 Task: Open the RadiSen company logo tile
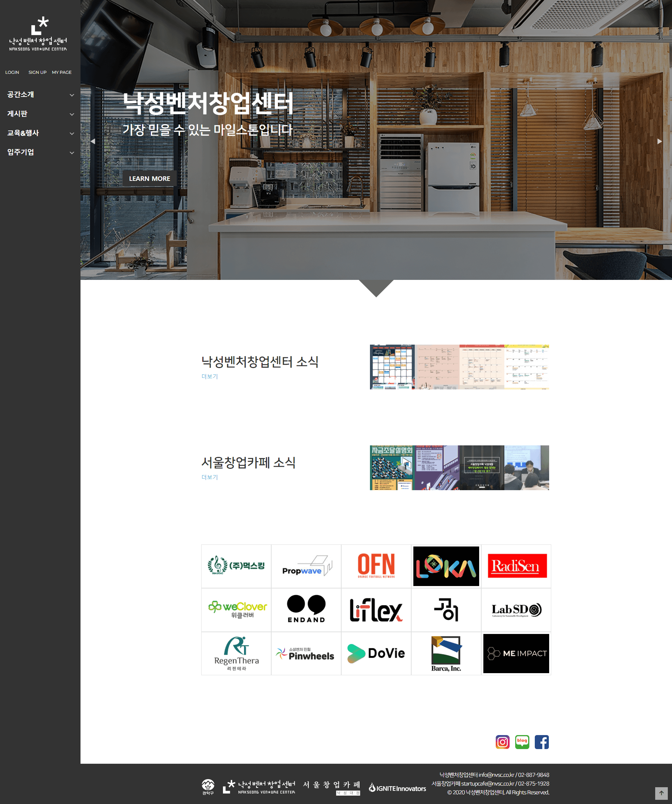[517, 566]
